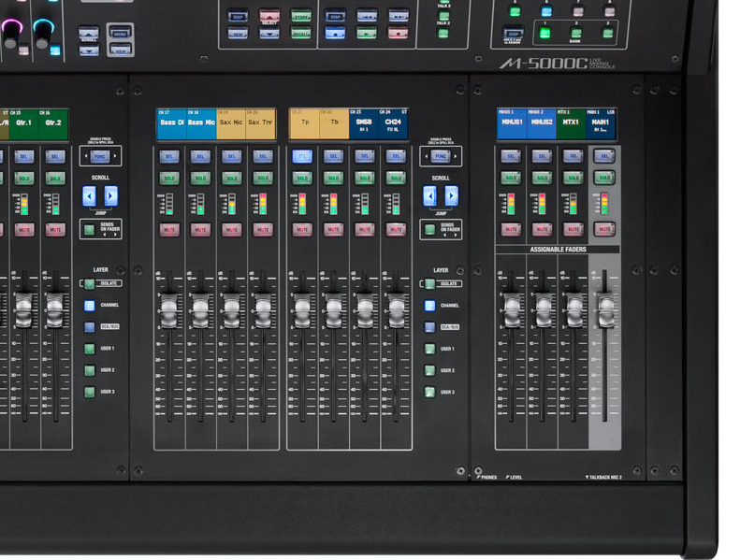Start playback with the green play button

coord(367,33)
